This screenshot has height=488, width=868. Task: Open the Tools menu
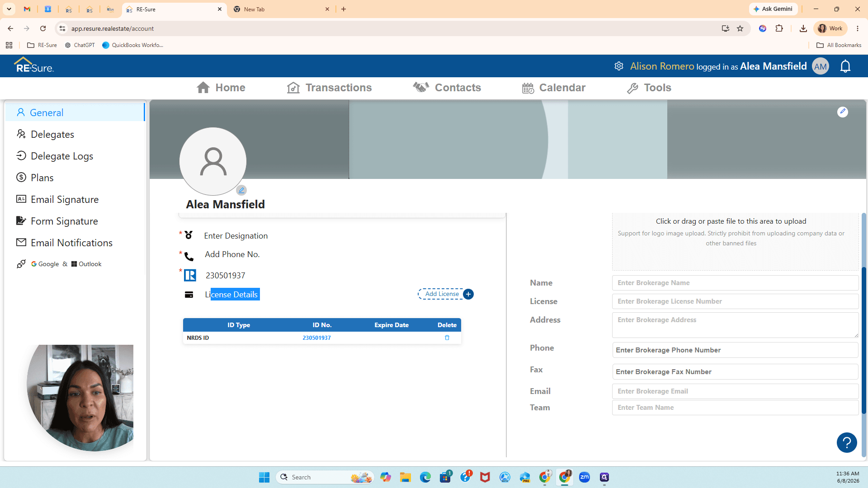[649, 88]
